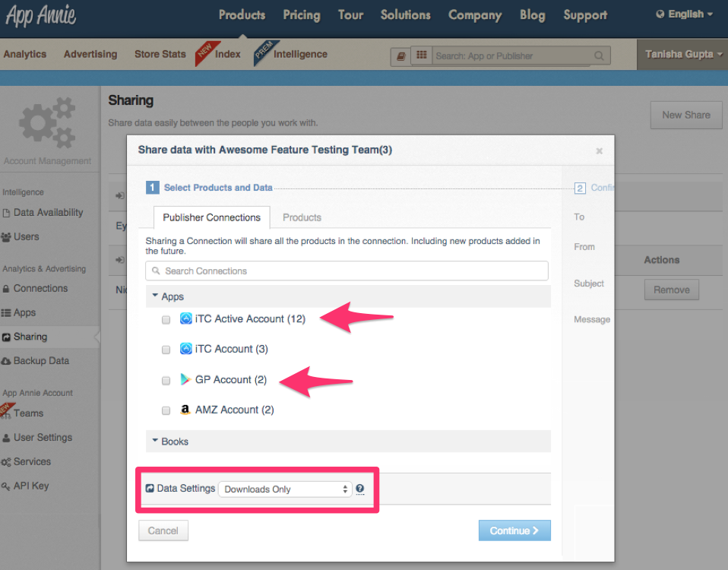Viewport: 728px width, 570px height.
Task: Open the Downloads Only data settings dropdown
Action: tap(285, 489)
